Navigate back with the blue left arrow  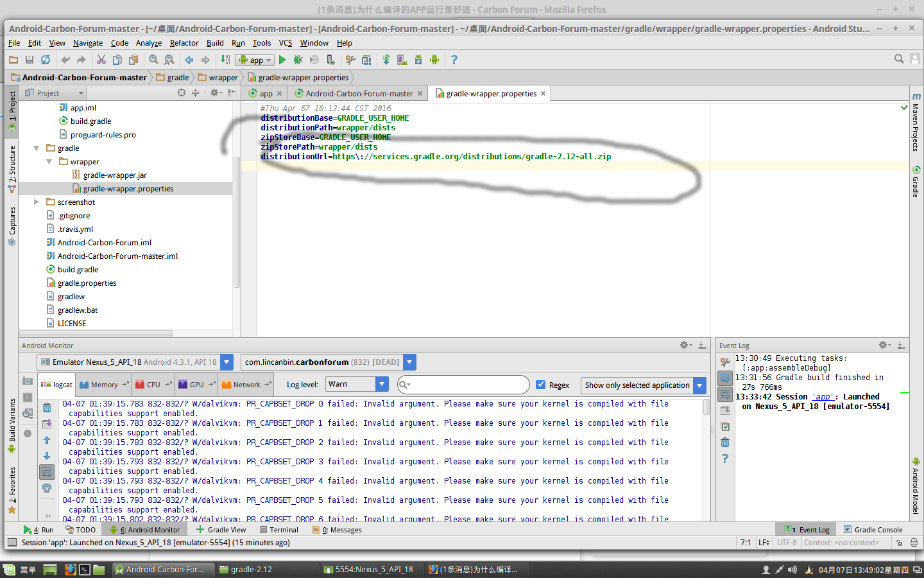(189, 60)
